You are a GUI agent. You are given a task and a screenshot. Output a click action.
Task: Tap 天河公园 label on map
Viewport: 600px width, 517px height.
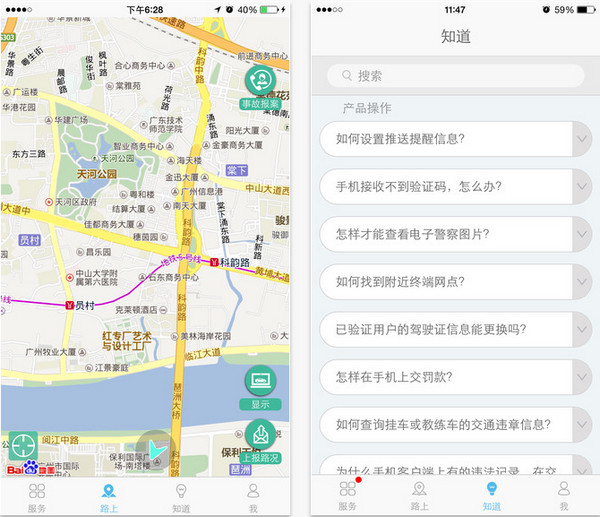coord(97,175)
